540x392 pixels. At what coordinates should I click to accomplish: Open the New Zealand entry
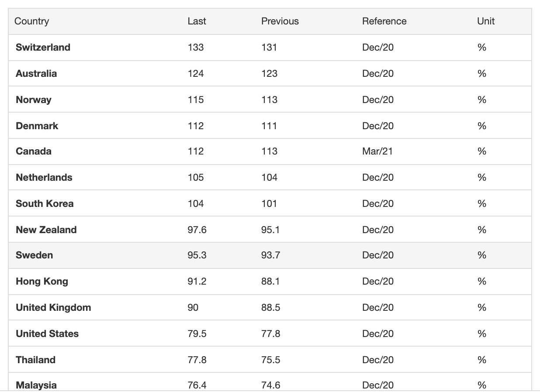[x=46, y=230]
